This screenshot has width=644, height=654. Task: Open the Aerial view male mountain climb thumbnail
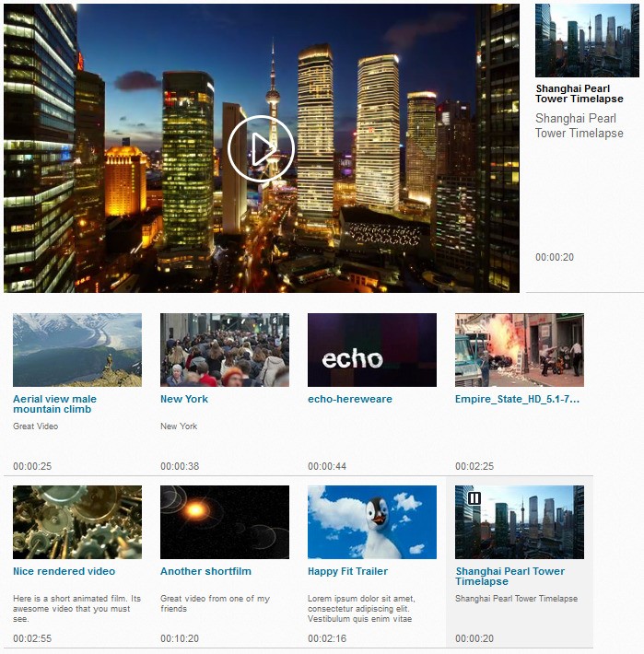click(x=77, y=349)
